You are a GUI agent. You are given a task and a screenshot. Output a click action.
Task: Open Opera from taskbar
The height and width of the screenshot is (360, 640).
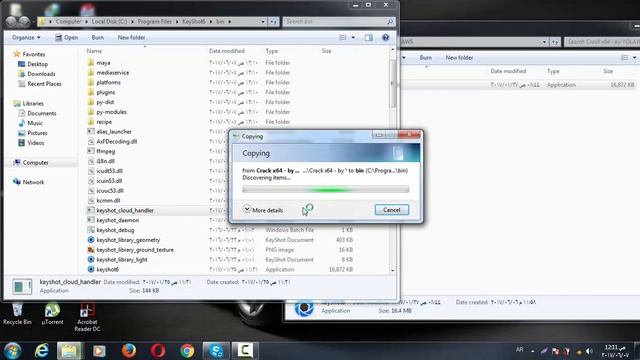click(158, 351)
